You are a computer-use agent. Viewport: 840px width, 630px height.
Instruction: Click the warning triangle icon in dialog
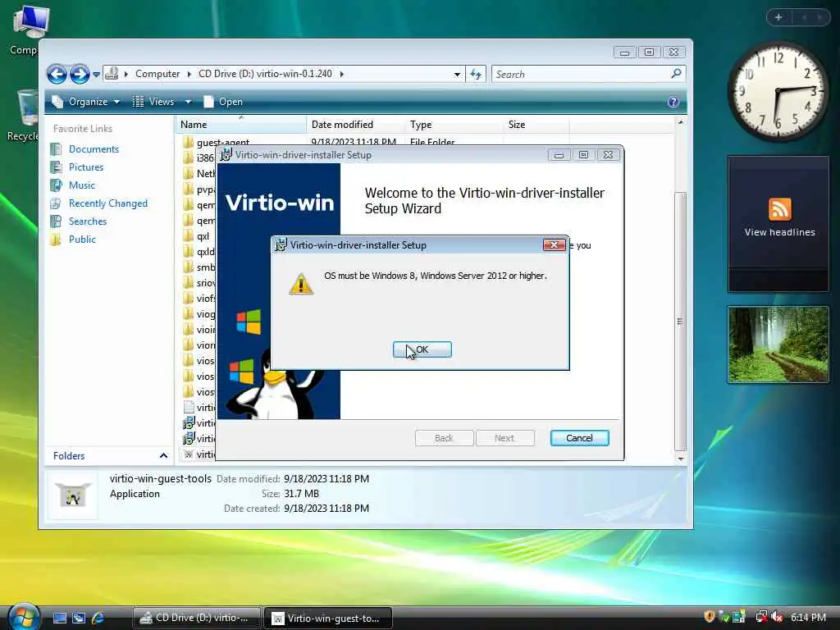301,284
